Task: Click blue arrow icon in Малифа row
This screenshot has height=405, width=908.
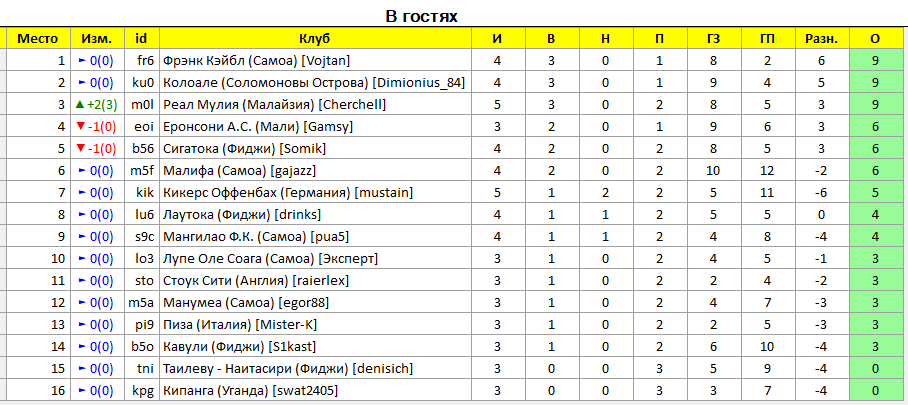Action: 81,171
